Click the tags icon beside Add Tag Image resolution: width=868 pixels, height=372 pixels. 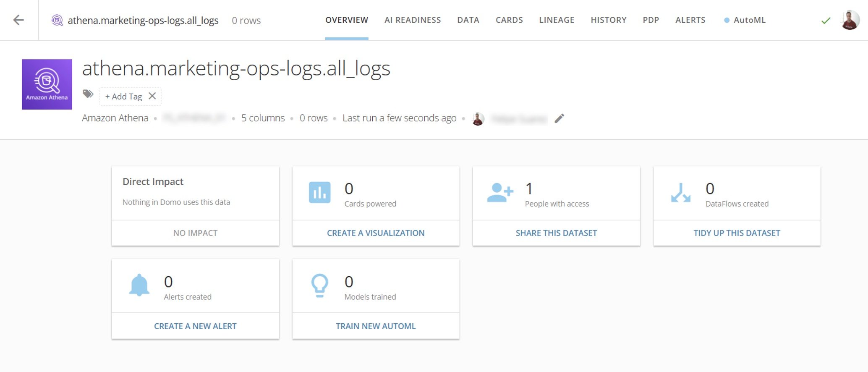click(88, 94)
